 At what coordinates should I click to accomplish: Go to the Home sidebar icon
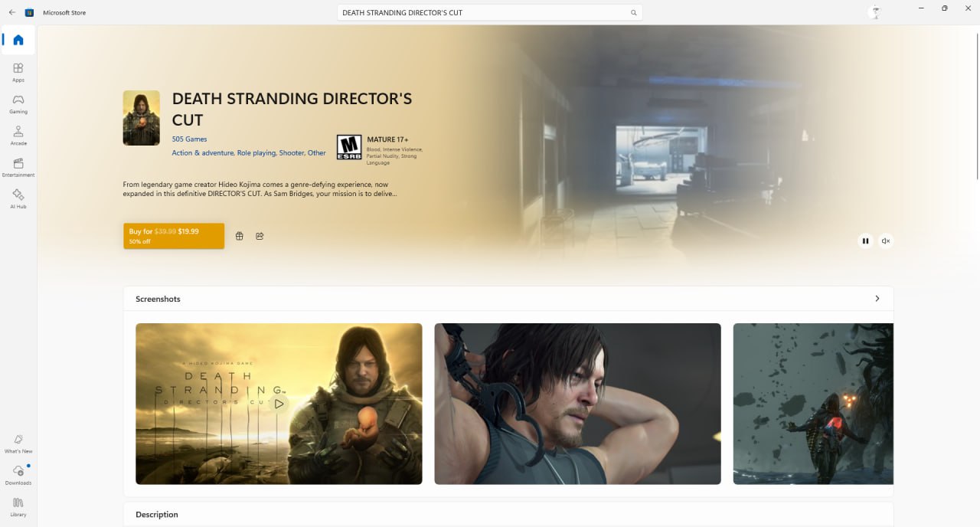tap(18, 40)
